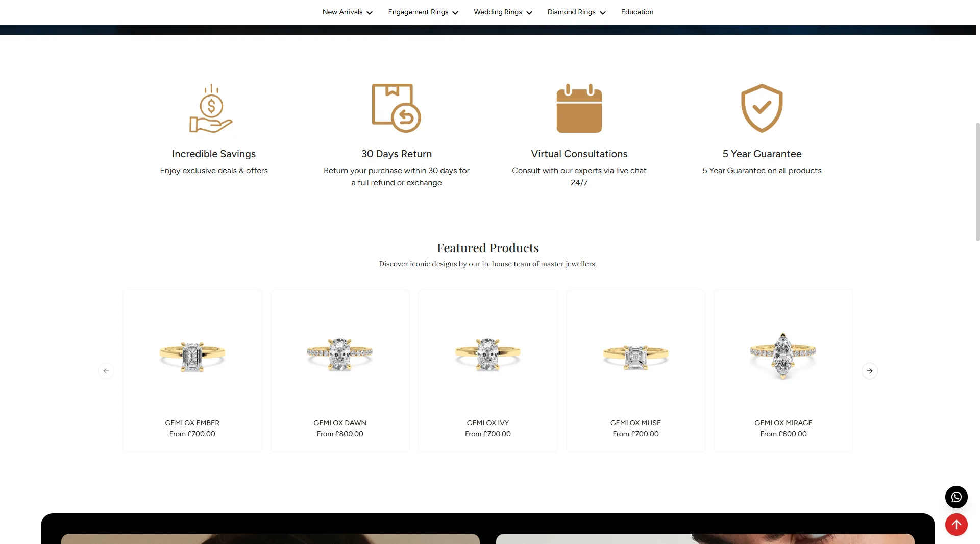Open the Wedding Rings dropdown
Image resolution: width=980 pixels, height=544 pixels.
[502, 12]
